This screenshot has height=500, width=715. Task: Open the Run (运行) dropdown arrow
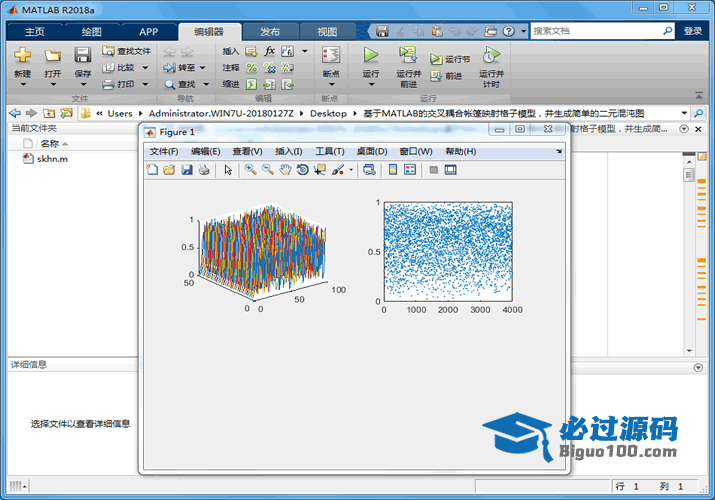(x=371, y=84)
